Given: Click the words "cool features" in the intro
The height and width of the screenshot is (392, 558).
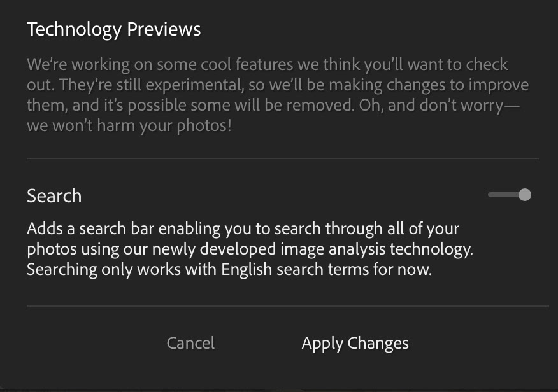Looking at the screenshot, I should pos(247,65).
